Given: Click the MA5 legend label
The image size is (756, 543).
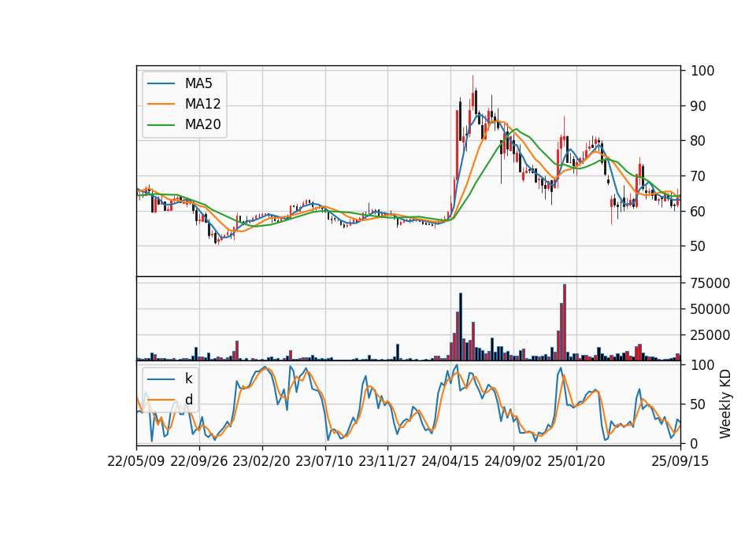Looking at the screenshot, I should click(x=198, y=83).
